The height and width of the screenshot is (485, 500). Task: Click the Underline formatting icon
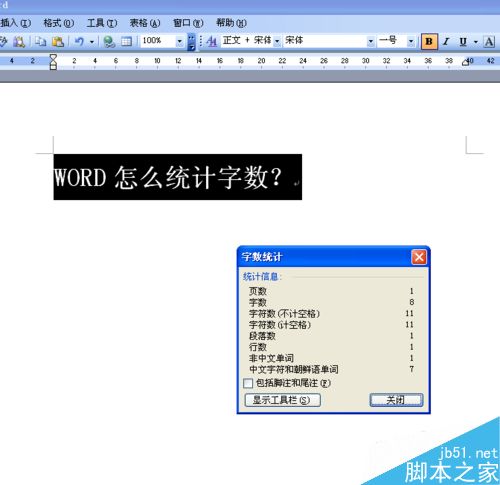click(463, 42)
